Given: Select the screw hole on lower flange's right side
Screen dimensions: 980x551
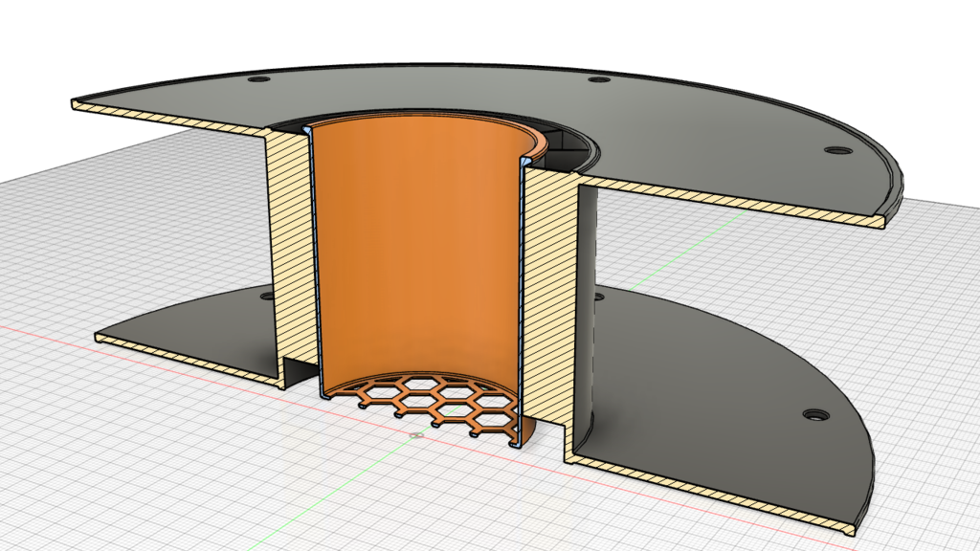Looking at the screenshot, I should (816, 414).
